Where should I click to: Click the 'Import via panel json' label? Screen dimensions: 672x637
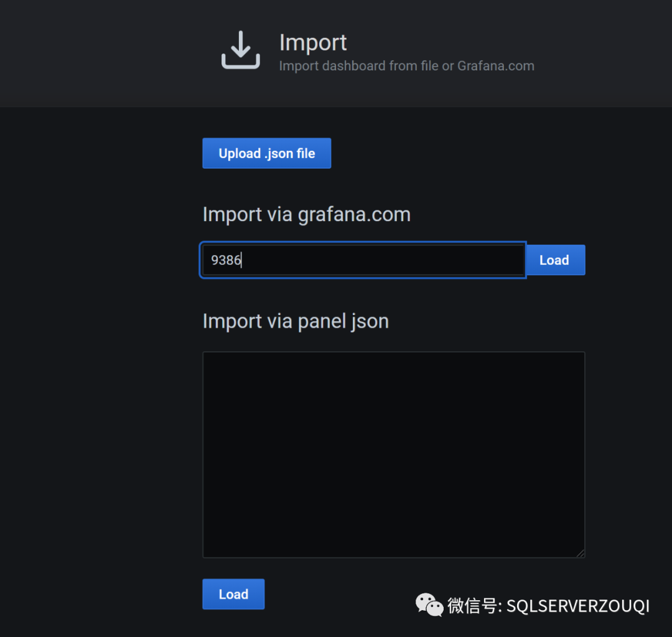296,321
